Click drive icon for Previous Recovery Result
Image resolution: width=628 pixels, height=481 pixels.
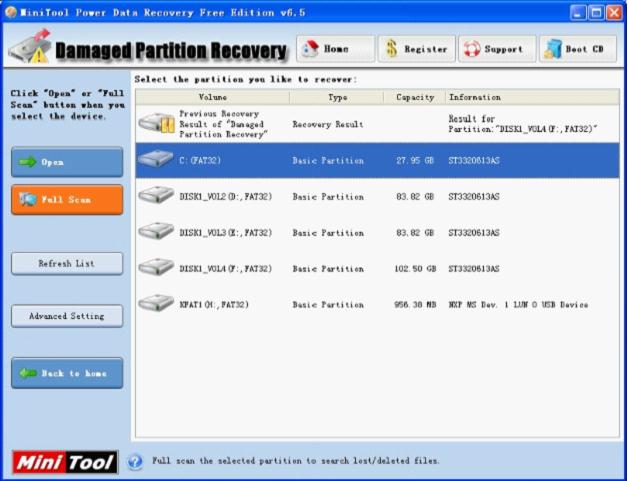(157, 123)
